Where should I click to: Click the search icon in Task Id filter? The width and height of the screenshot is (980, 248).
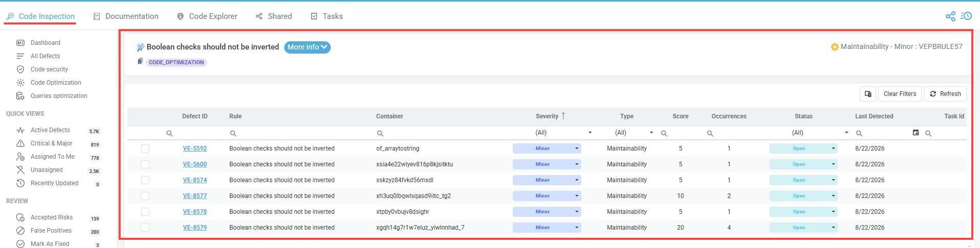coord(928,133)
